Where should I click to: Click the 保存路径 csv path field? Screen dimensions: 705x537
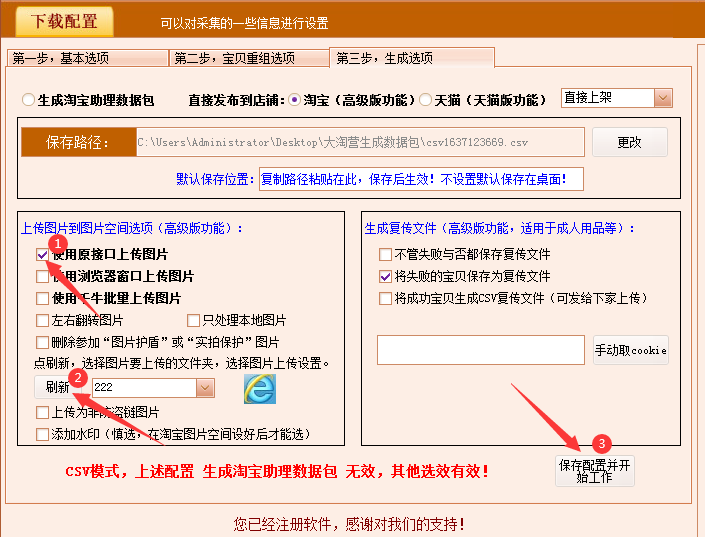(360, 142)
